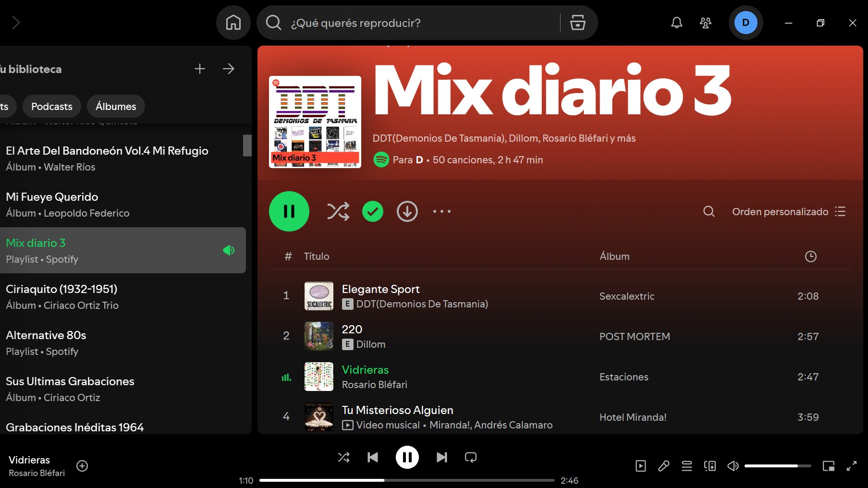Open connect to a device icon
The image size is (868, 488).
click(710, 466)
